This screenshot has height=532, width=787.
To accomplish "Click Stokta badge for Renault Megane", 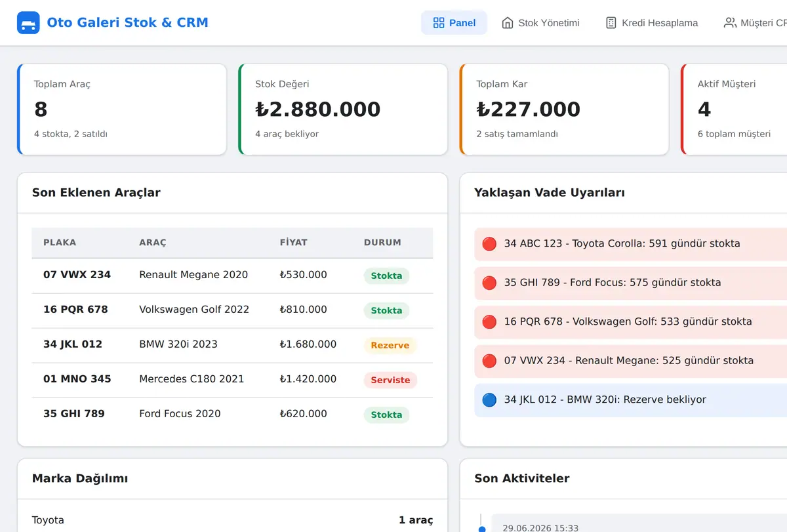I will [386, 276].
